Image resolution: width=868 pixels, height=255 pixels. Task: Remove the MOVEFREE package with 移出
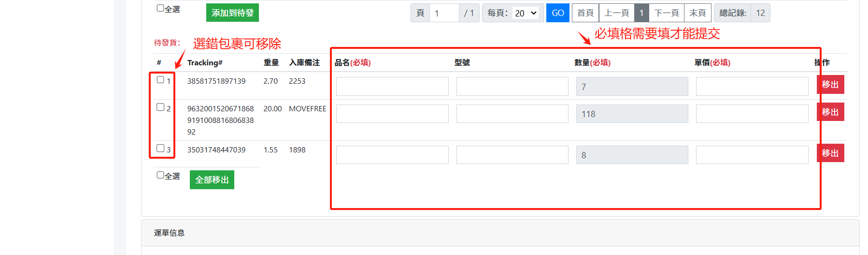click(830, 112)
